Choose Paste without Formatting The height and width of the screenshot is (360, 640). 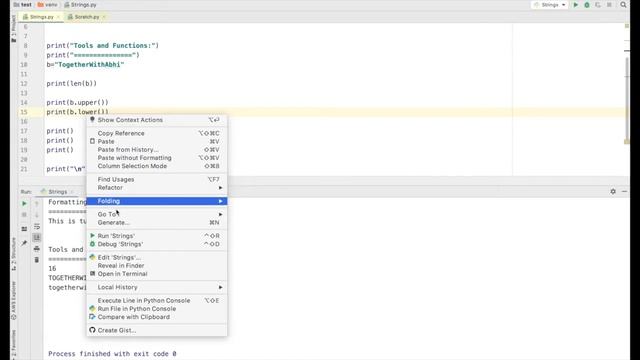157,158
